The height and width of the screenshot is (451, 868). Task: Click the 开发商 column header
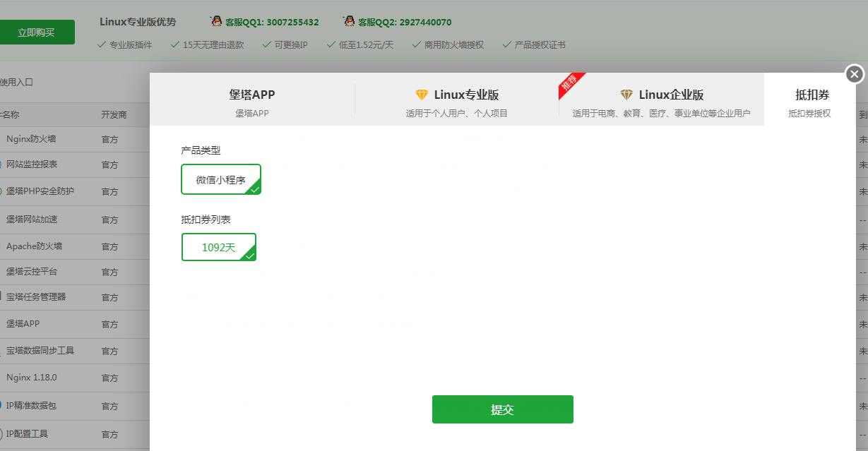coord(114,114)
